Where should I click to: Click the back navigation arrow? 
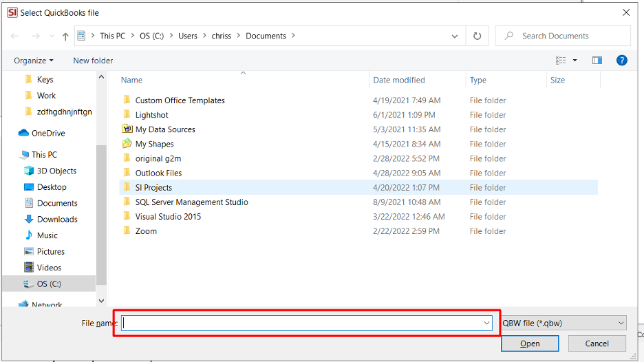coord(15,36)
